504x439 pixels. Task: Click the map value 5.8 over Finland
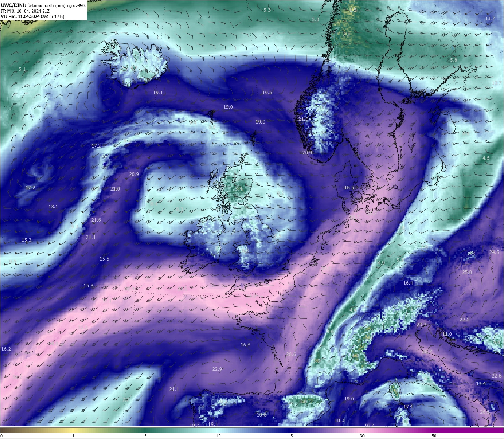coord(454,60)
